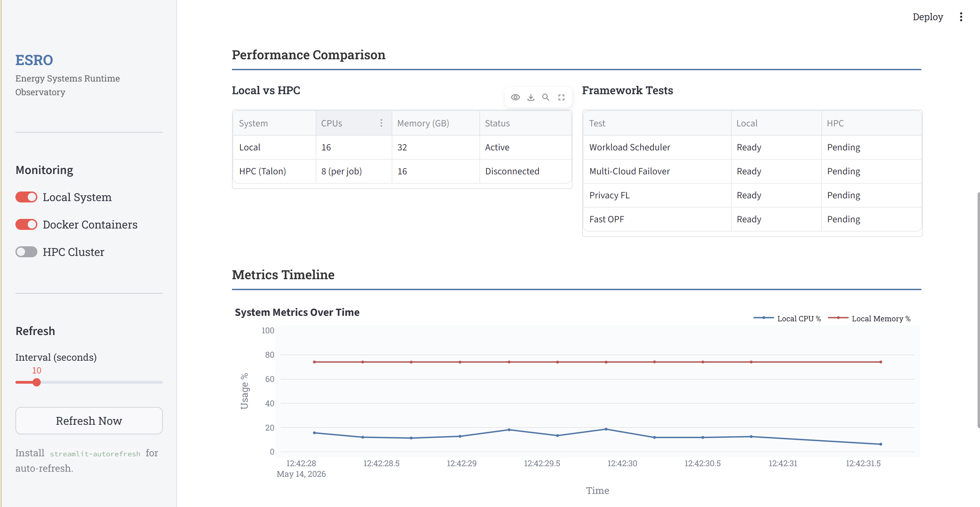Disable Docker Containers monitoring toggle
The width and height of the screenshot is (980, 507).
point(26,224)
